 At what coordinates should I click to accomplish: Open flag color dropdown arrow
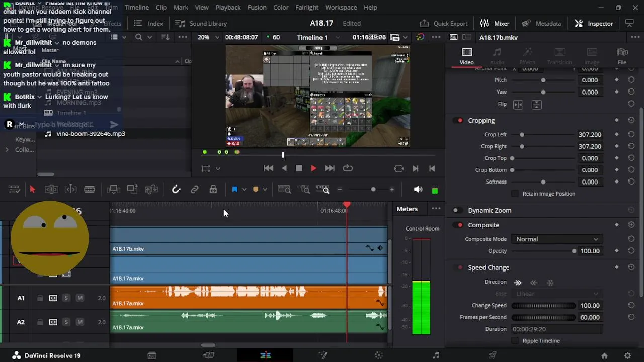(244, 190)
